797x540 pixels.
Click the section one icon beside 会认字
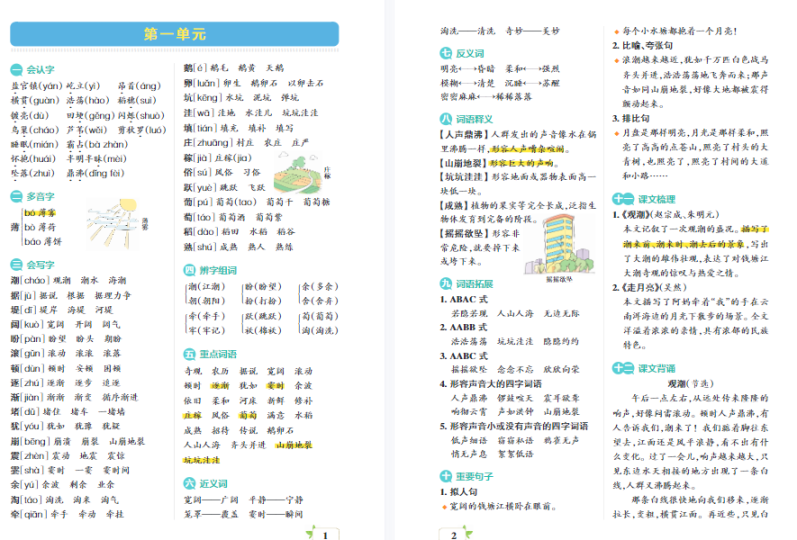point(17,70)
